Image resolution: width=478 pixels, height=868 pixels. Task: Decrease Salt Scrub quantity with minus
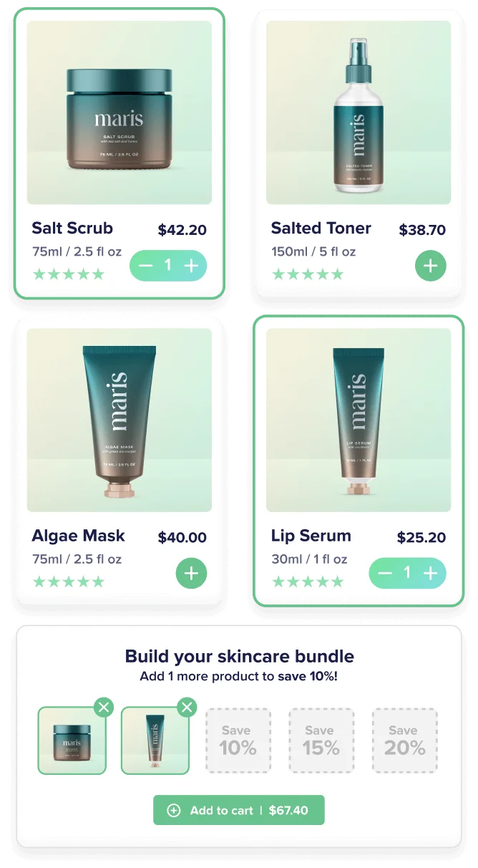coord(145,266)
